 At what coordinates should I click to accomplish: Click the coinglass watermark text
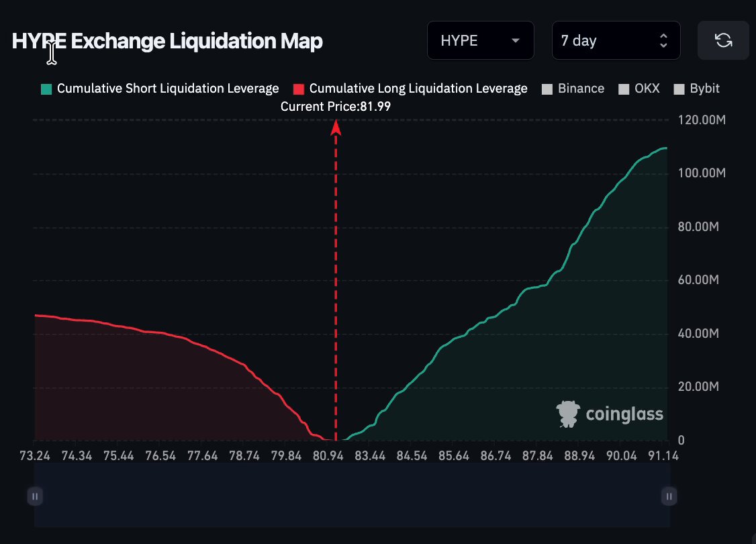[x=624, y=414]
